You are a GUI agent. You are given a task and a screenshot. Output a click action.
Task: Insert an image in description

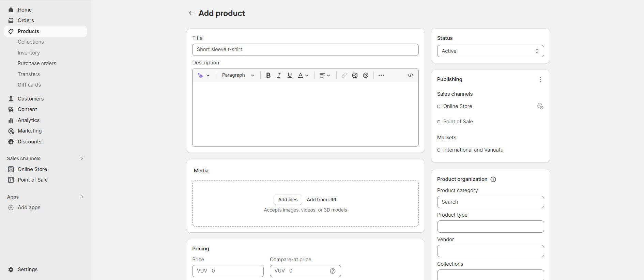tap(355, 75)
